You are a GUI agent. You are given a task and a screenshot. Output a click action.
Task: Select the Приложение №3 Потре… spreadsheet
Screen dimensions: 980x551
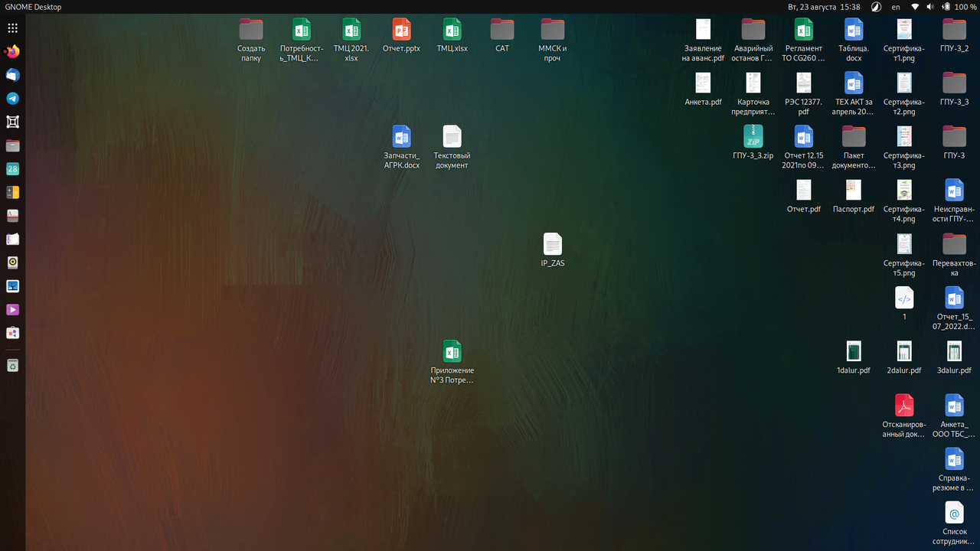tap(452, 362)
